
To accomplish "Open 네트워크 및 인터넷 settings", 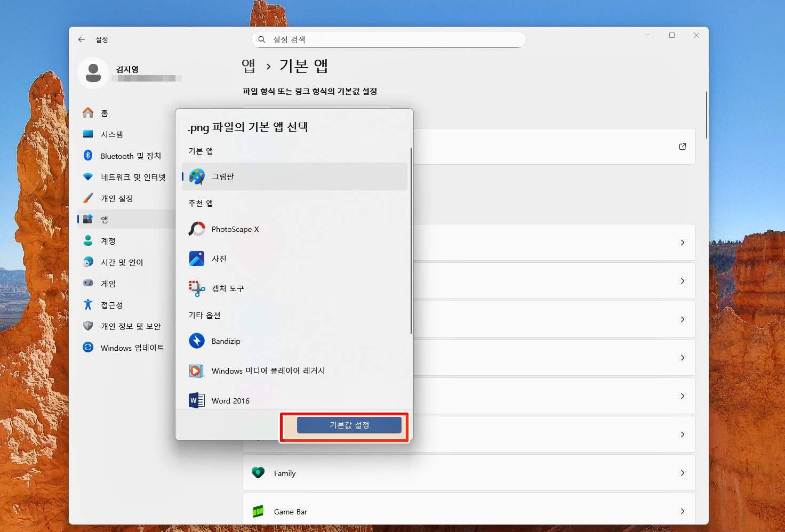I will pos(126,177).
